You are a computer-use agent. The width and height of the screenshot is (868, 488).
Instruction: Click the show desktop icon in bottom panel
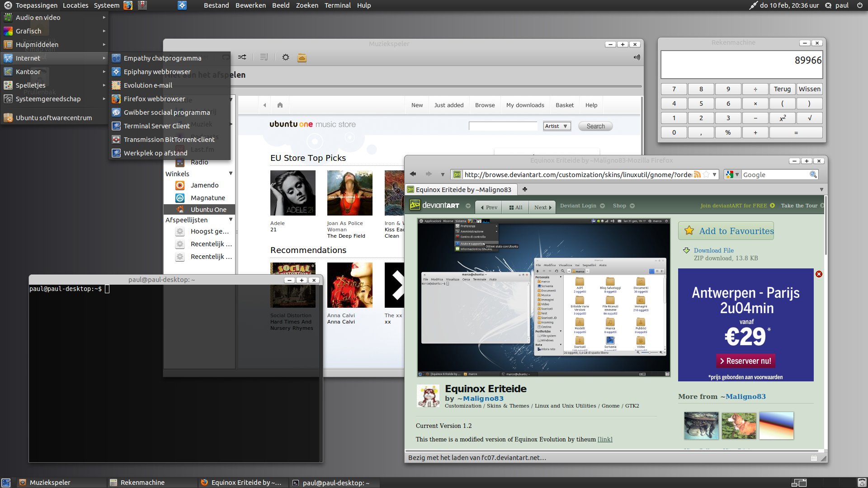tap(6, 483)
